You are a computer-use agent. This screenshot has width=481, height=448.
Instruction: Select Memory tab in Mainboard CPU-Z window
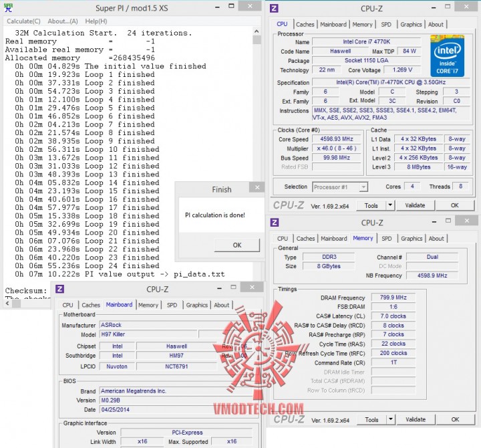click(148, 305)
